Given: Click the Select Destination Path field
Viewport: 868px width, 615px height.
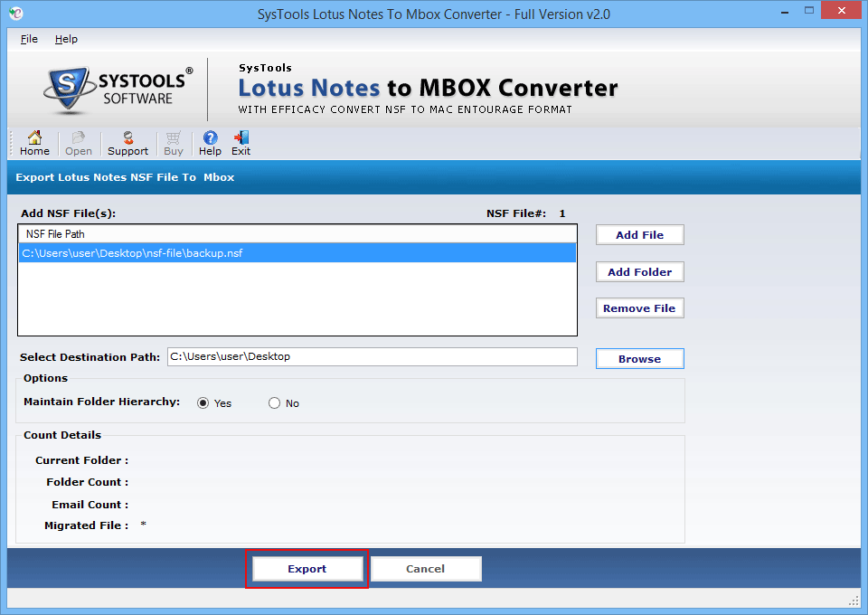Looking at the screenshot, I should click(x=372, y=356).
